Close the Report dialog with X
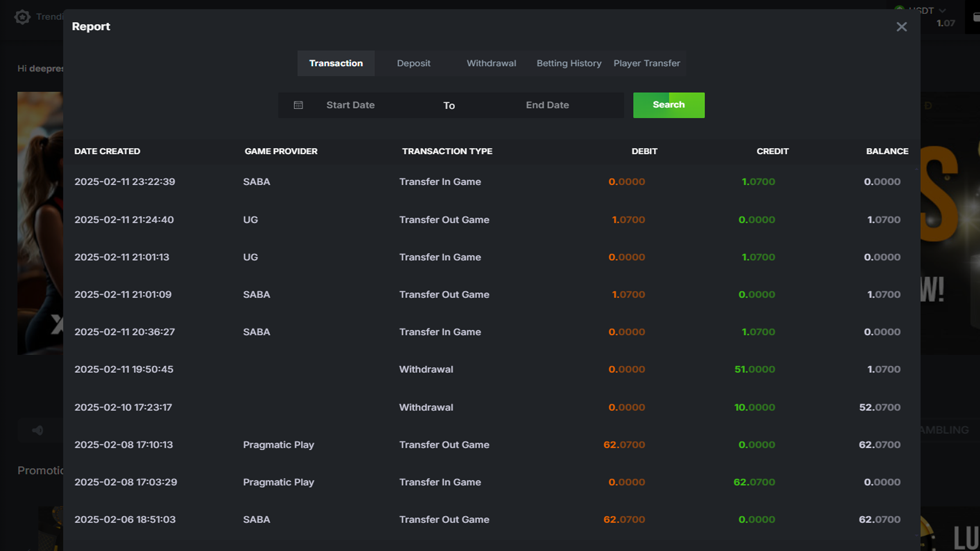 pos(901,27)
